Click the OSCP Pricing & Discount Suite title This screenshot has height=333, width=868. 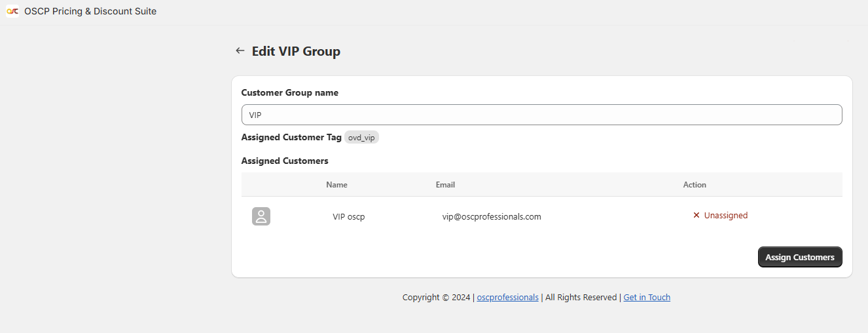coord(90,11)
